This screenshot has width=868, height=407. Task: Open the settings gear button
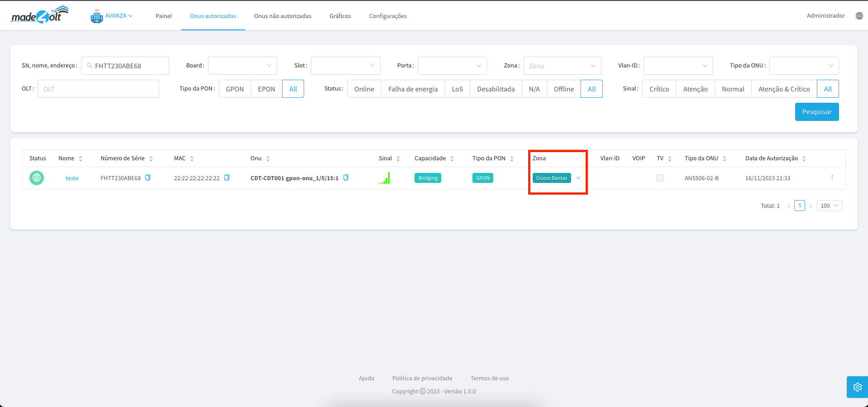(x=857, y=387)
